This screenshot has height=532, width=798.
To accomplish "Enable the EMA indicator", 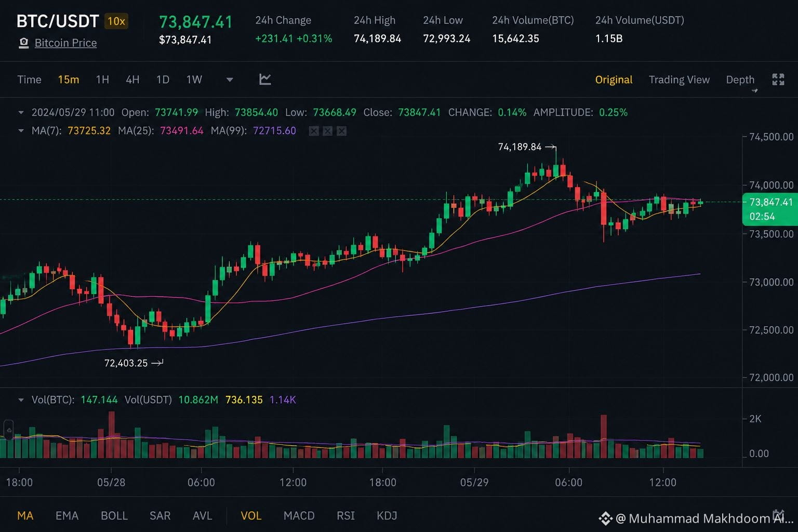I will click(x=67, y=515).
